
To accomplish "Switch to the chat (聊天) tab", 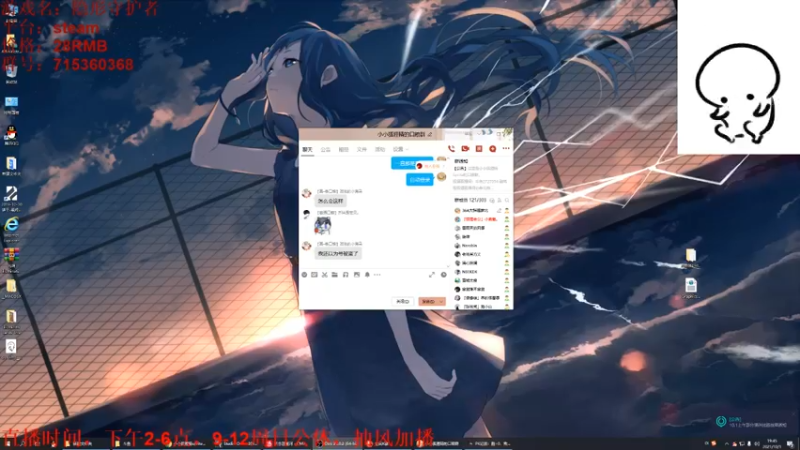I will pyautogui.click(x=307, y=149).
